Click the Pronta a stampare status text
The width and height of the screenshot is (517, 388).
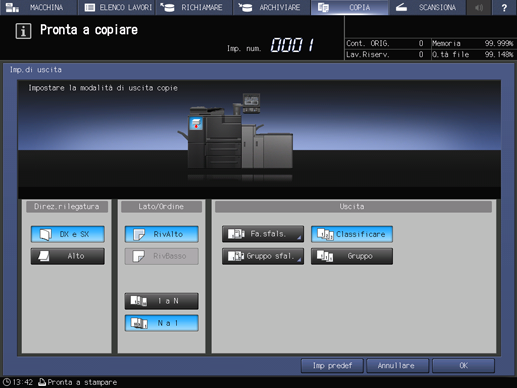[x=82, y=382]
